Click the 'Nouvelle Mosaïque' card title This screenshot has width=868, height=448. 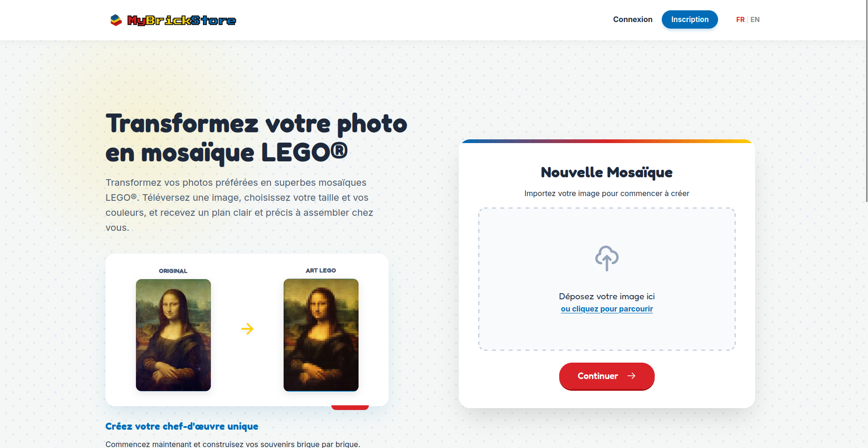point(607,173)
